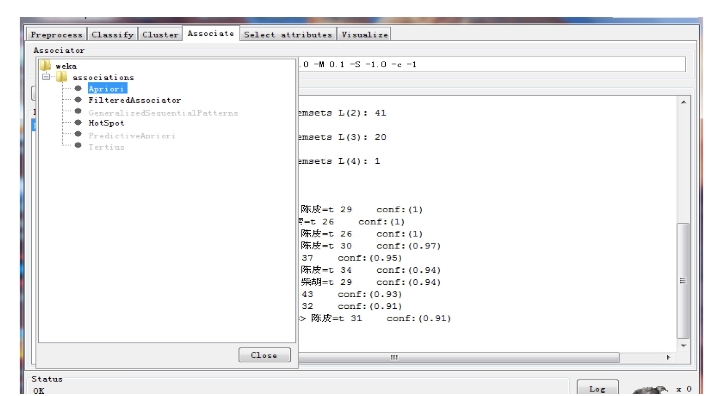722x396 pixels.
Task: Click the rule line with conf:(0.97)
Action: point(371,246)
